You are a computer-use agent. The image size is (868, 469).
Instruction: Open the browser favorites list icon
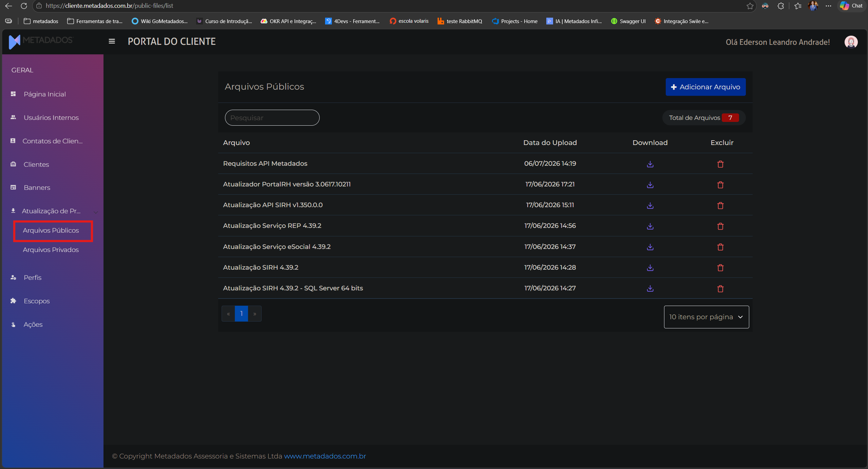[x=798, y=6]
